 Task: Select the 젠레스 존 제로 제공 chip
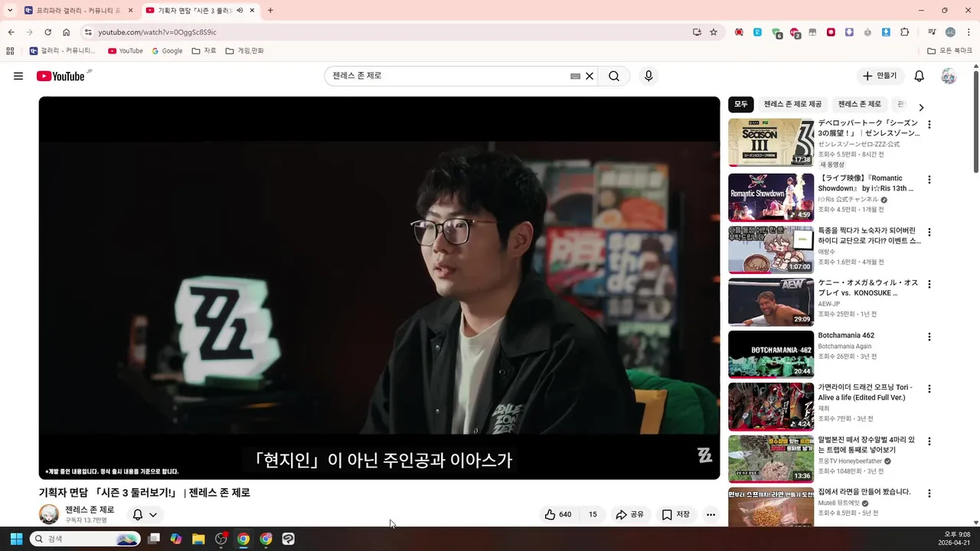(x=792, y=104)
